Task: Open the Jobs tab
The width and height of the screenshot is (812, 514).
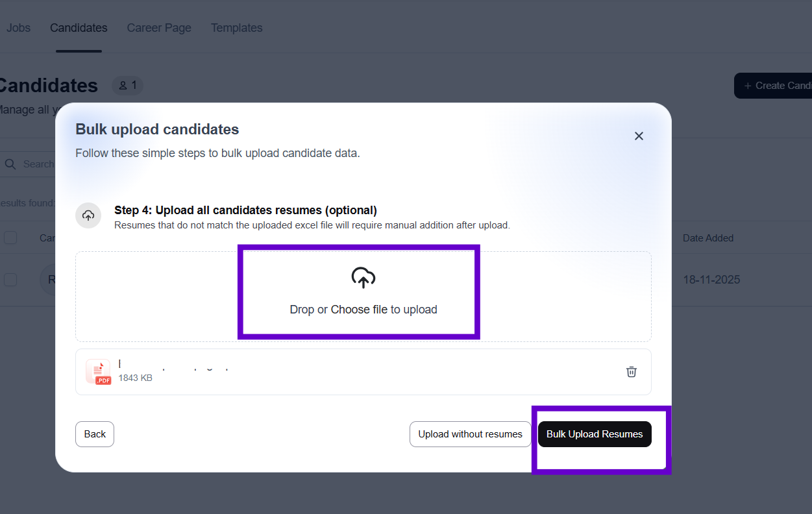Action: (18, 28)
